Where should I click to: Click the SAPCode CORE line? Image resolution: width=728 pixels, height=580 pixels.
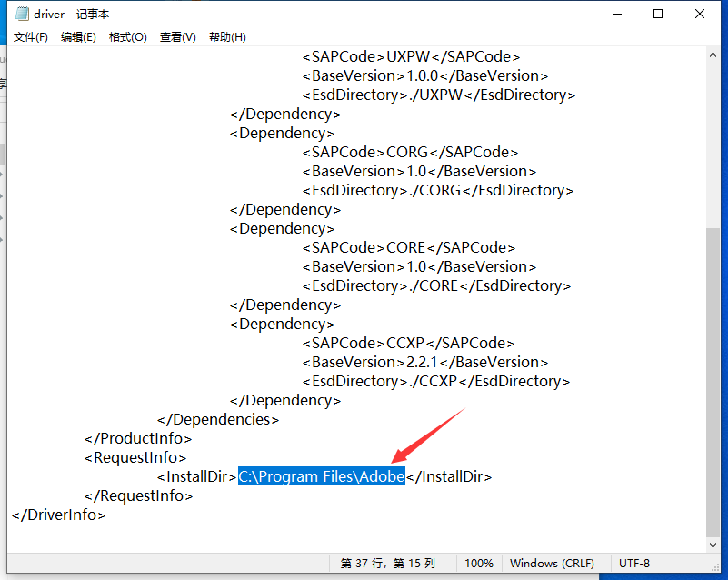(409, 247)
